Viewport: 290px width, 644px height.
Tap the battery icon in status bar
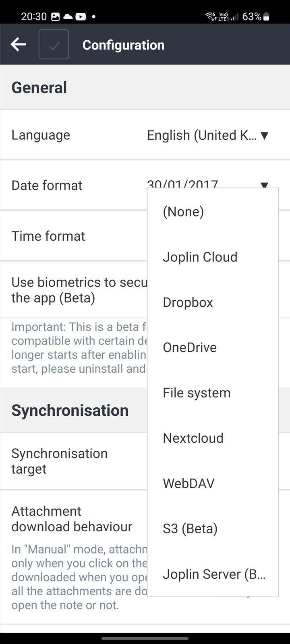click(x=266, y=17)
